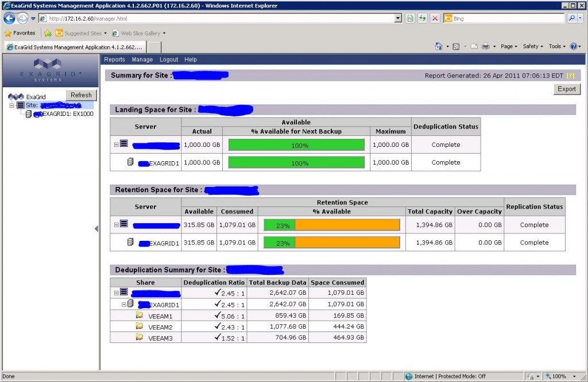588x382 pixels.
Task: Open the Manage menu
Action: click(x=142, y=60)
